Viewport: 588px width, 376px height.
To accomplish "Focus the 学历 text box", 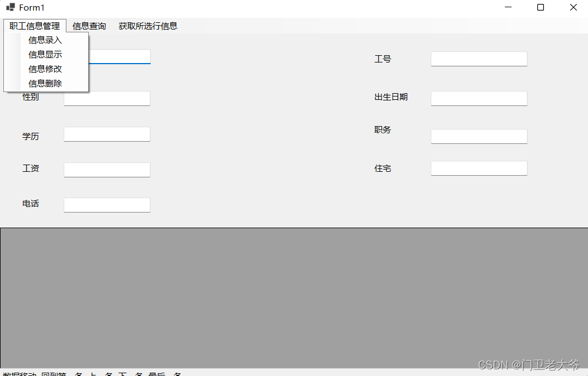I will [x=107, y=134].
